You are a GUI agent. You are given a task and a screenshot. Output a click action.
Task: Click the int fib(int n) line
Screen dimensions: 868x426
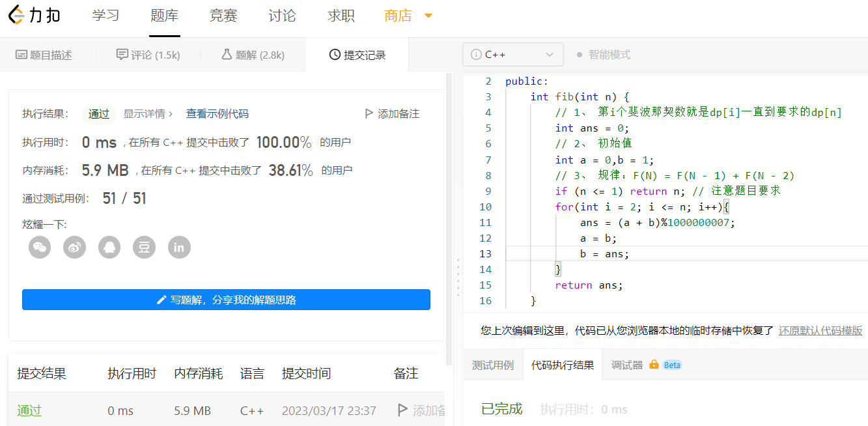(x=580, y=96)
